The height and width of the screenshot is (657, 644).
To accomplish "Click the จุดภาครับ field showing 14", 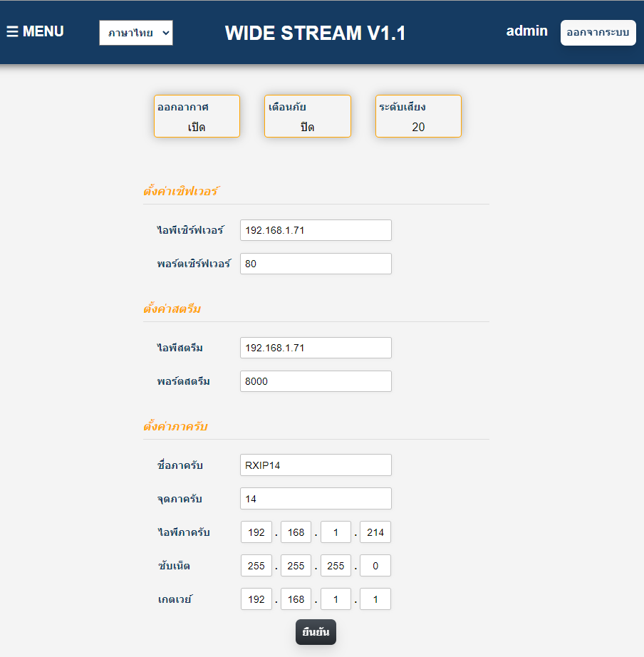I will pyautogui.click(x=316, y=499).
